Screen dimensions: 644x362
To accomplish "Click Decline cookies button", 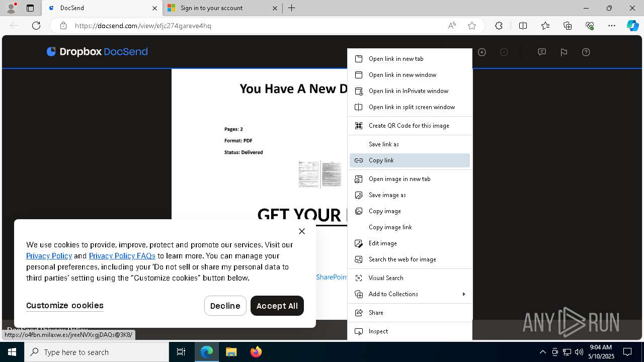I will pyautogui.click(x=225, y=306).
